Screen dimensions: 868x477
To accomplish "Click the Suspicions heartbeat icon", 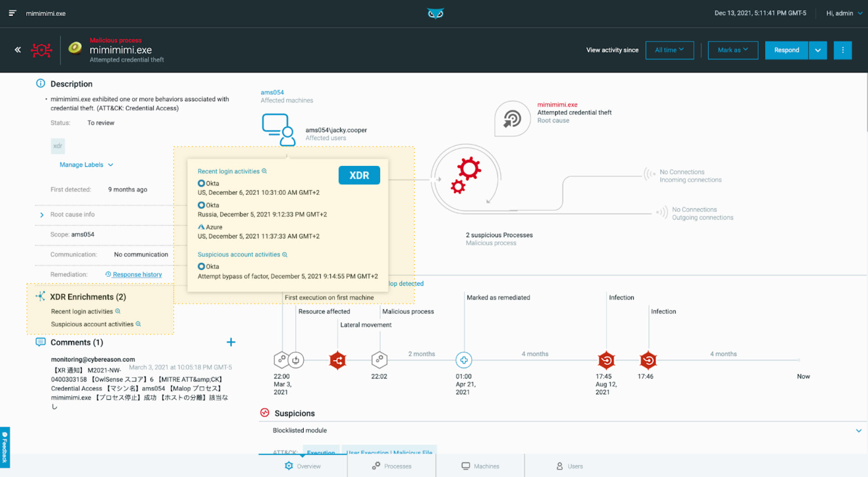I will point(265,413).
